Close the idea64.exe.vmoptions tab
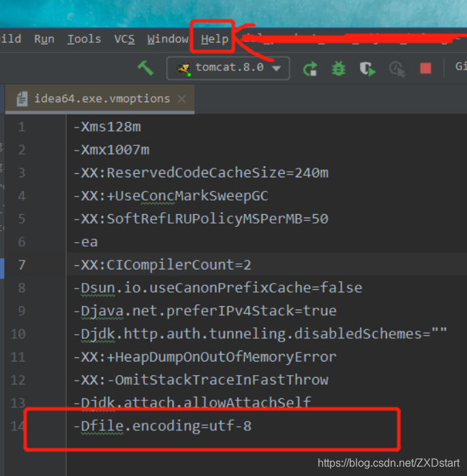The height and width of the screenshot is (476, 467). click(182, 99)
